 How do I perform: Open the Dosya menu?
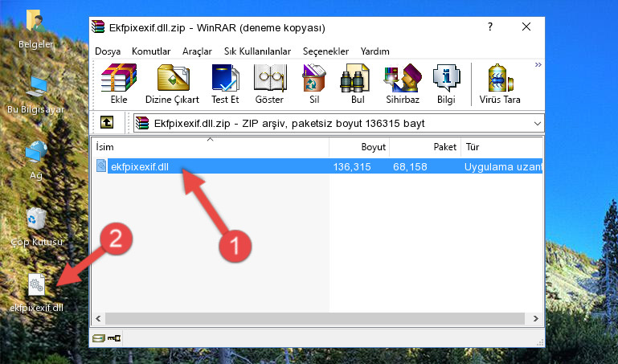(108, 51)
